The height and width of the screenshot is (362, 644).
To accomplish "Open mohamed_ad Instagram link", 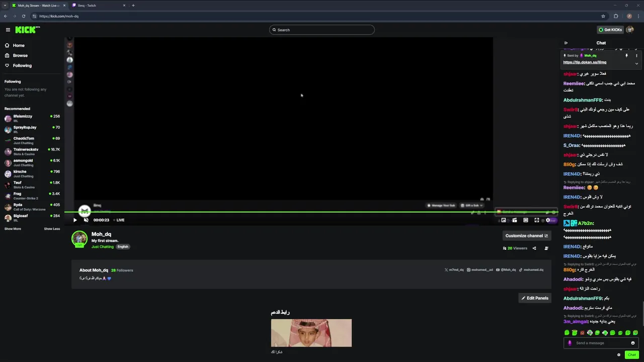I will point(480,270).
